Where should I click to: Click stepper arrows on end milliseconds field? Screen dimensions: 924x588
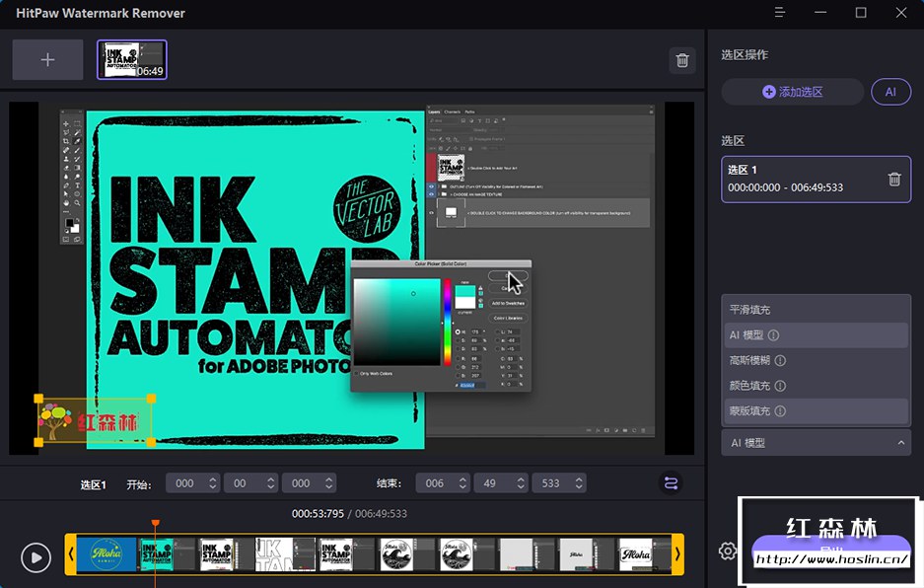point(578,483)
